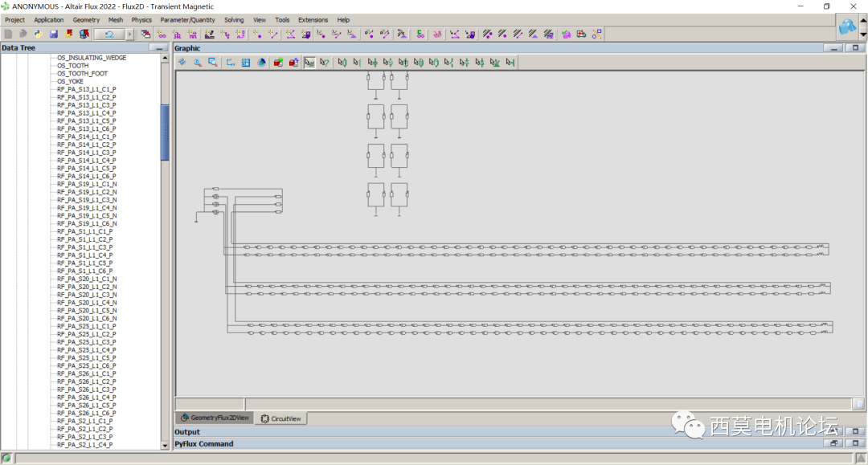Click the Data Tree scroll down arrow
The width and height of the screenshot is (868, 465).
point(165,445)
